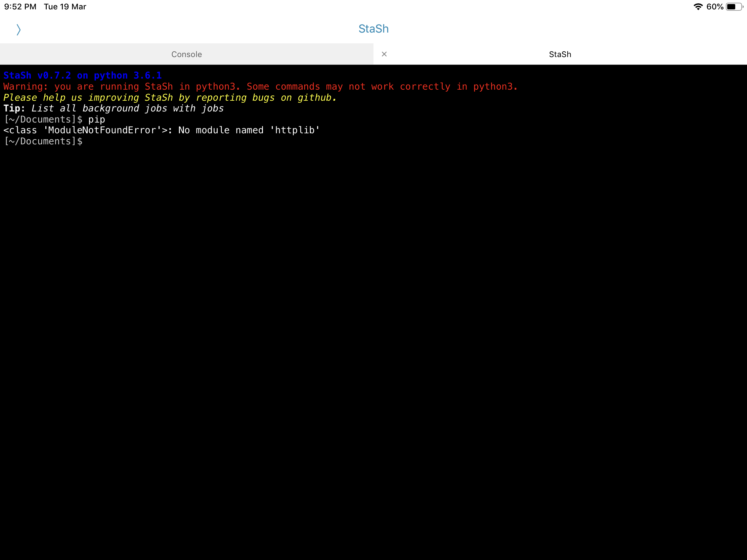This screenshot has width=747, height=560.
Task: Click the pip command line
Action: tap(54, 120)
